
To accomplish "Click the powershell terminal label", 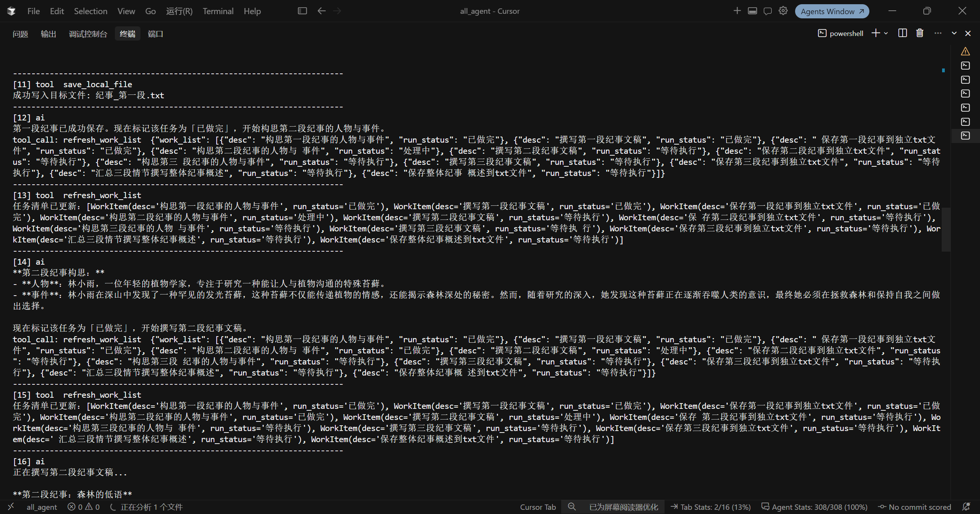I will [840, 33].
